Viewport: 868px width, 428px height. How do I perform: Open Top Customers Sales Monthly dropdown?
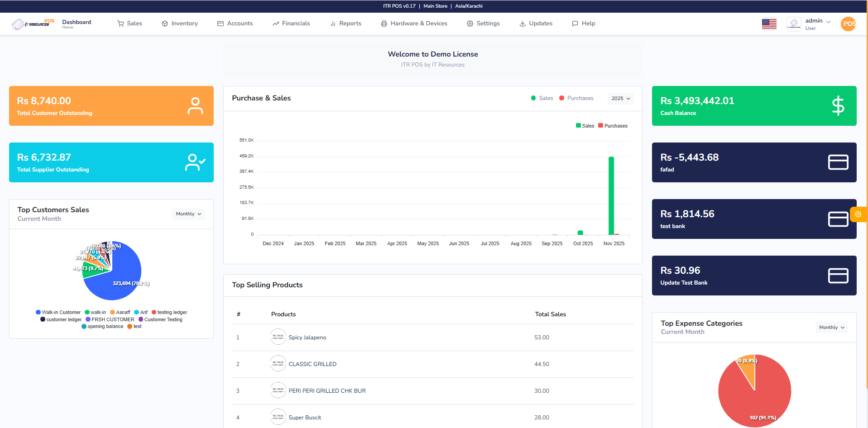pyautogui.click(x=188, y=214)
